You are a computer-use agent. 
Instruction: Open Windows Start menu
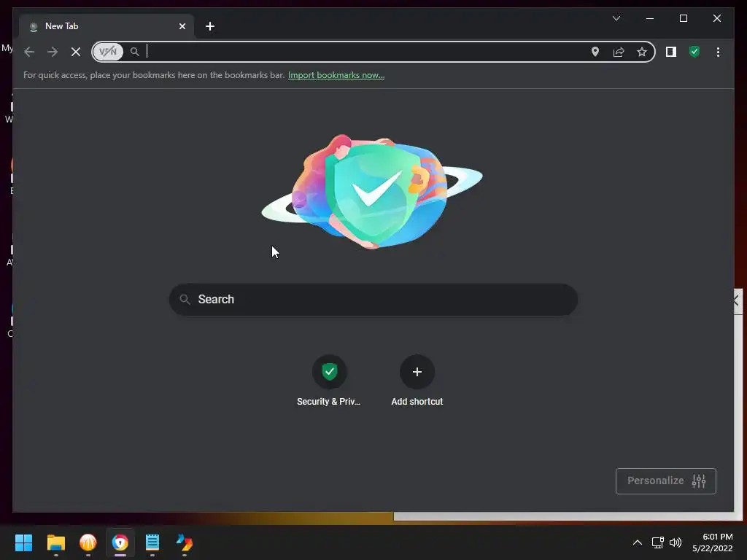(23, 542)
